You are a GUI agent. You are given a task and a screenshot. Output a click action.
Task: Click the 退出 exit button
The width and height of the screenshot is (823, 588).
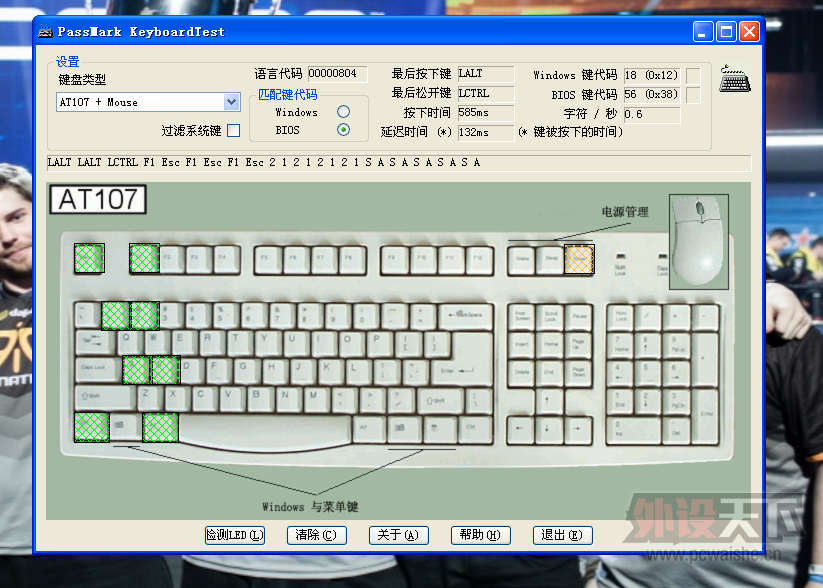tap(560, 535)
